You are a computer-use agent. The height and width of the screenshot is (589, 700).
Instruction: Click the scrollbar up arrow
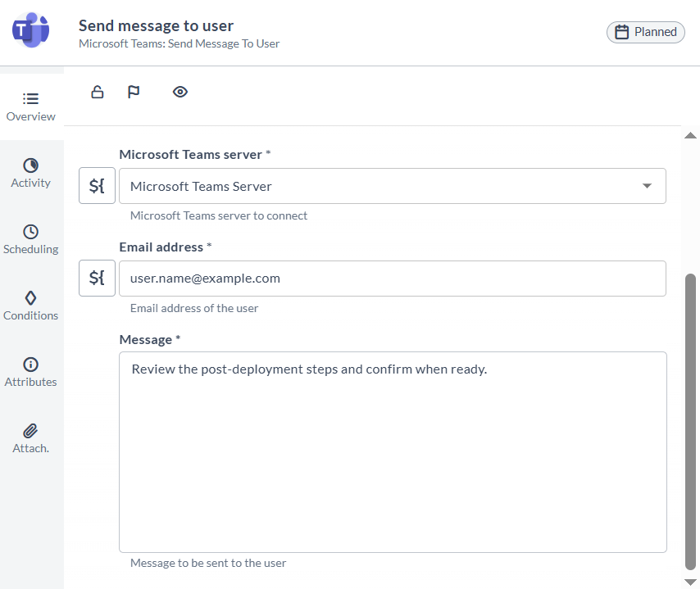(690, 135)
